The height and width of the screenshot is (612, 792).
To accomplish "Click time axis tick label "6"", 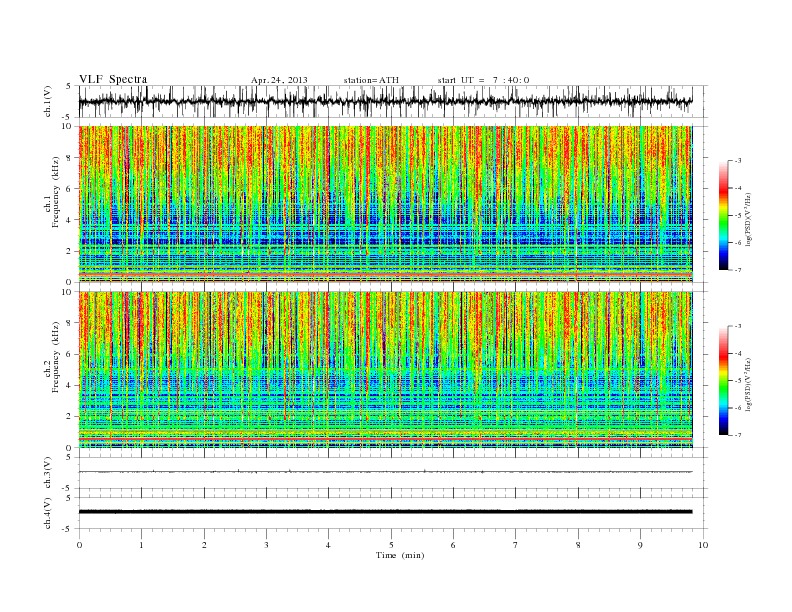I will coord(454,545).
